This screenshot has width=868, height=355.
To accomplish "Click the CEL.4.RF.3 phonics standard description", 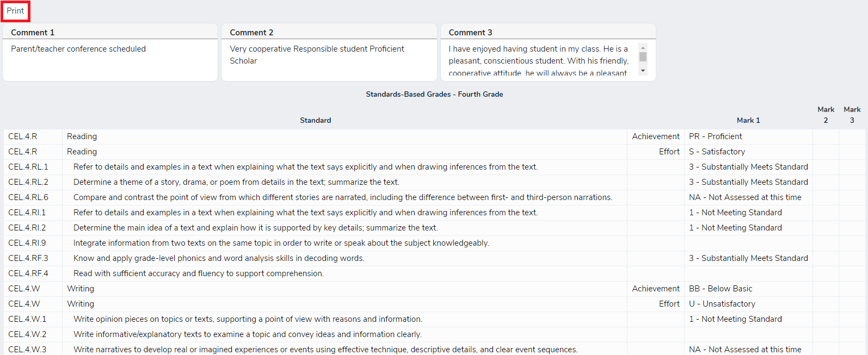I will coord(219,258).
